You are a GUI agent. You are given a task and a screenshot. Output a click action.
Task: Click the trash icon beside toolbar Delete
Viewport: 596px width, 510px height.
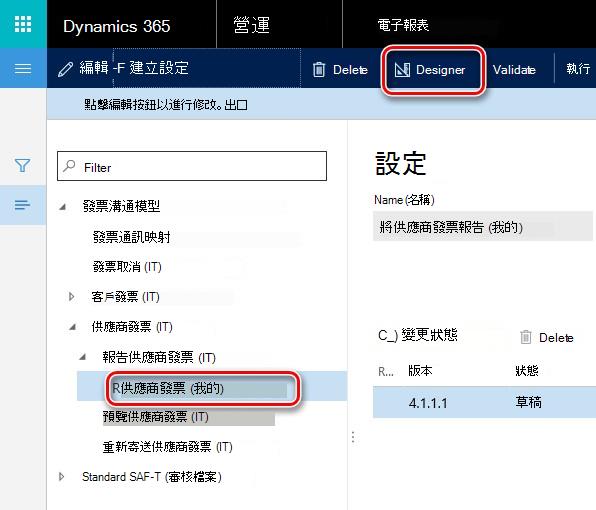coord(319,70)
